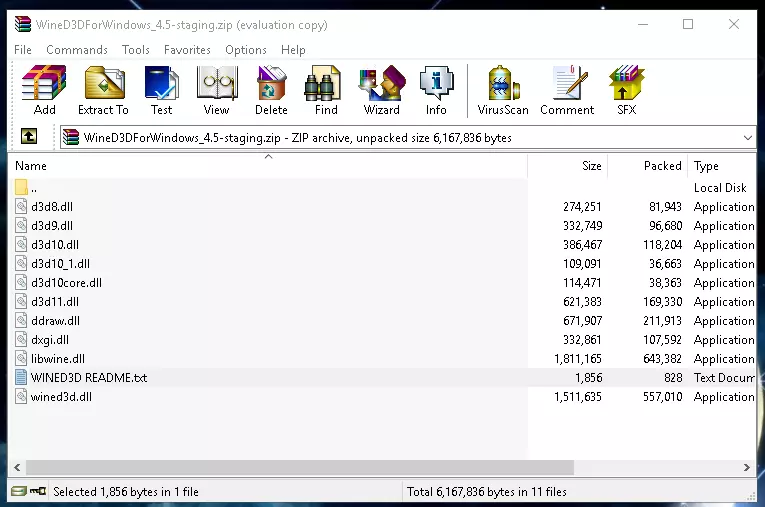Open the File menu

point(23,50)
